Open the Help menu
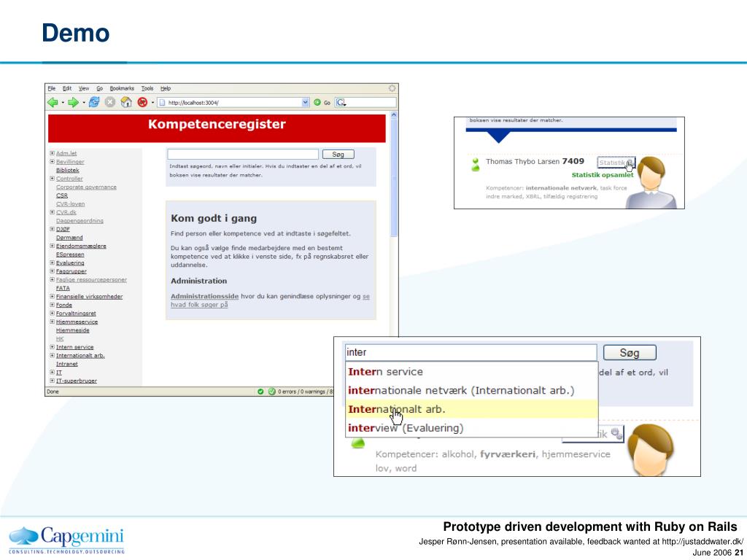Screen dimensions: 747x560 (166, 88)
